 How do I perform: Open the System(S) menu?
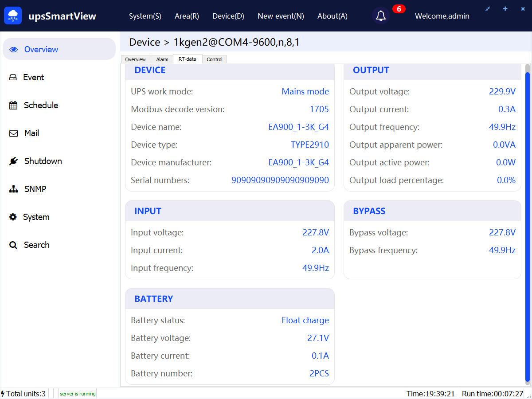145,16
